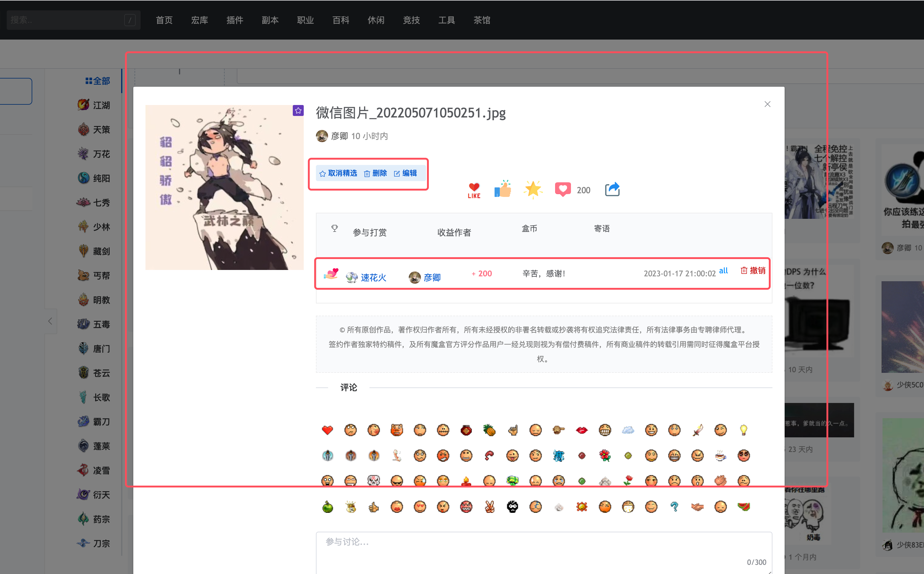Select the 藏剑 class icon
This screenshot has width=924, height=574.
click(83, 251)
